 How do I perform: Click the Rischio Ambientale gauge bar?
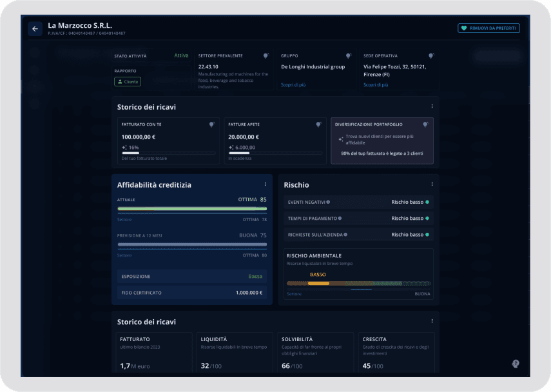click(x=358, y=282)
